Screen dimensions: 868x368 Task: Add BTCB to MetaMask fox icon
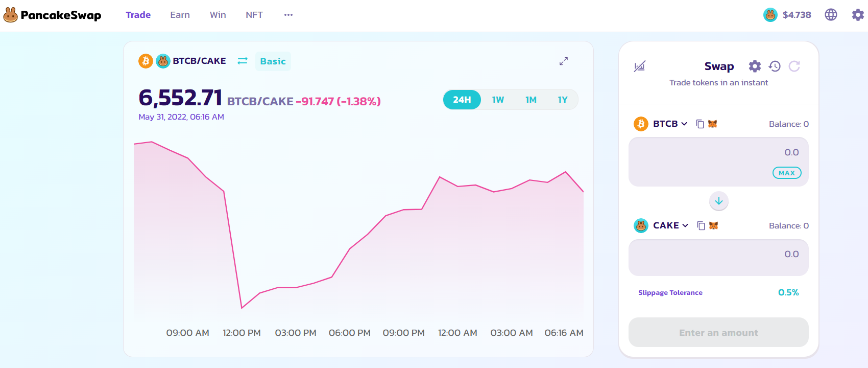point(712,124)
